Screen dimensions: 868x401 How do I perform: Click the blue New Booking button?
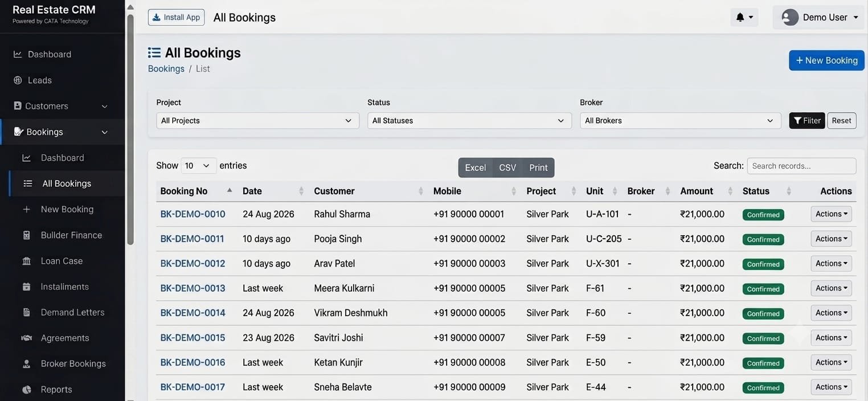point(826,60)
